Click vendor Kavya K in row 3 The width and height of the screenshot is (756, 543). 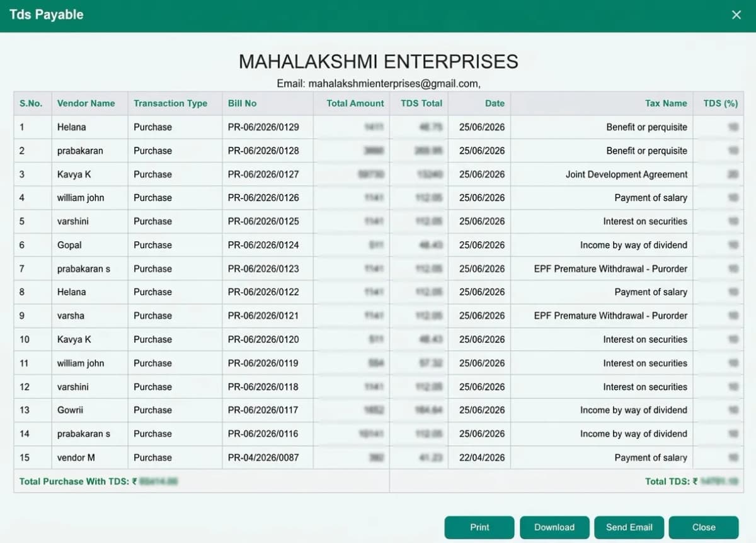74,174
